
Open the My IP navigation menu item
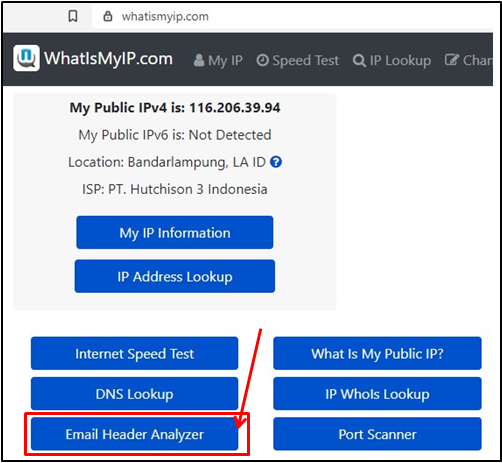[x=218, y=61]
